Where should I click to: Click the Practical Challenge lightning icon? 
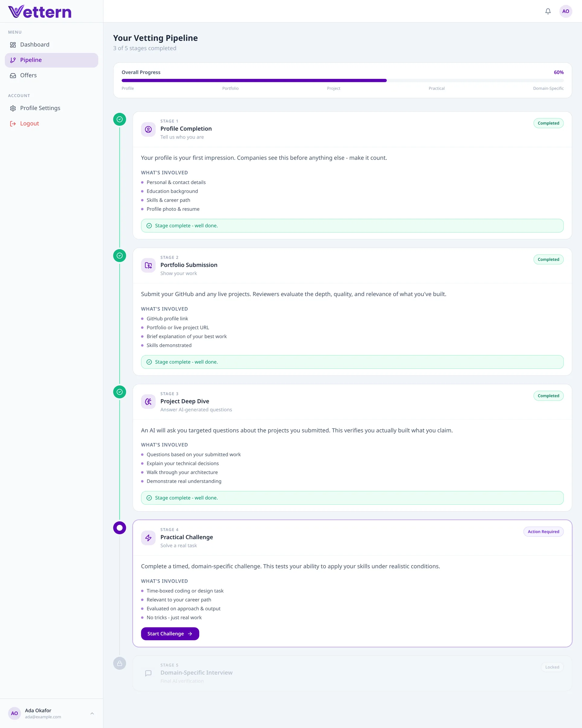(x=148, y=538)
